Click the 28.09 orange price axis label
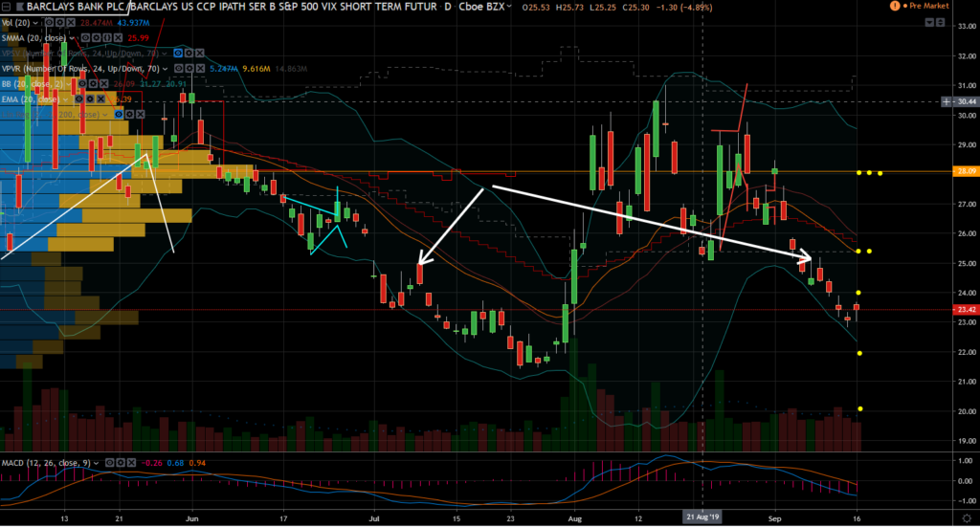This screenshot has height=527, width=980. [967, 171]
